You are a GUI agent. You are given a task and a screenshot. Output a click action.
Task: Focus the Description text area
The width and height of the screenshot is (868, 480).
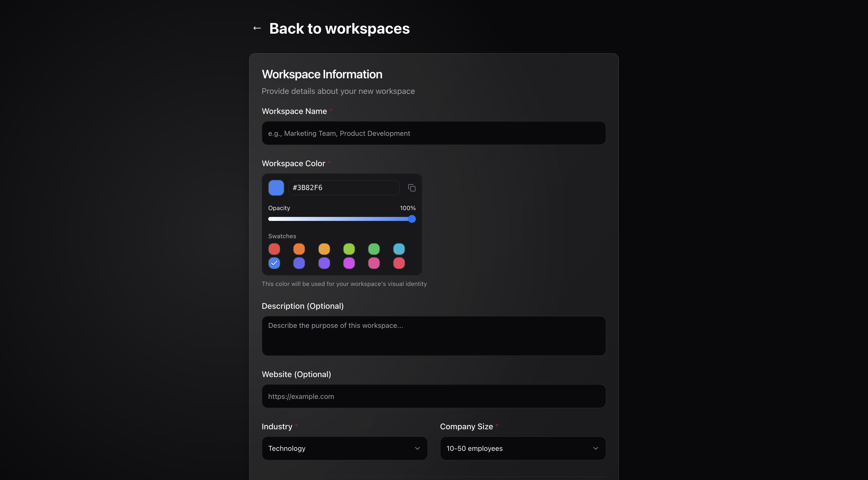[434, 335]
